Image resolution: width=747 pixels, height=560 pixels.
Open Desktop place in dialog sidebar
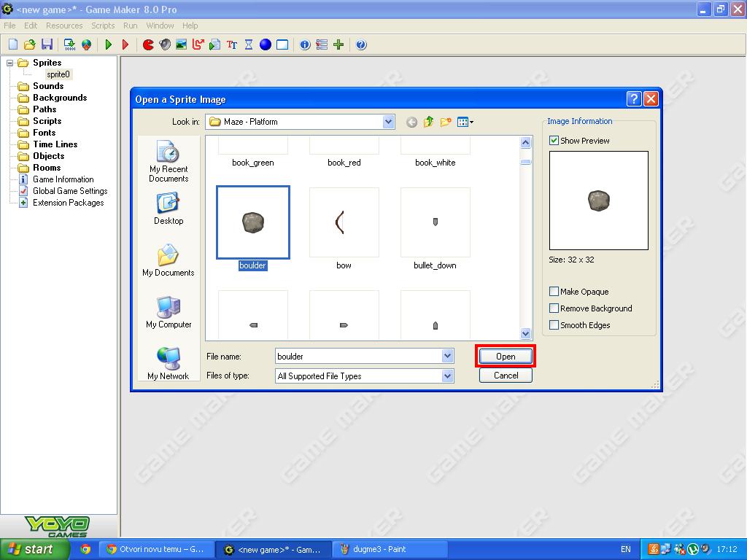coord(169,209)
